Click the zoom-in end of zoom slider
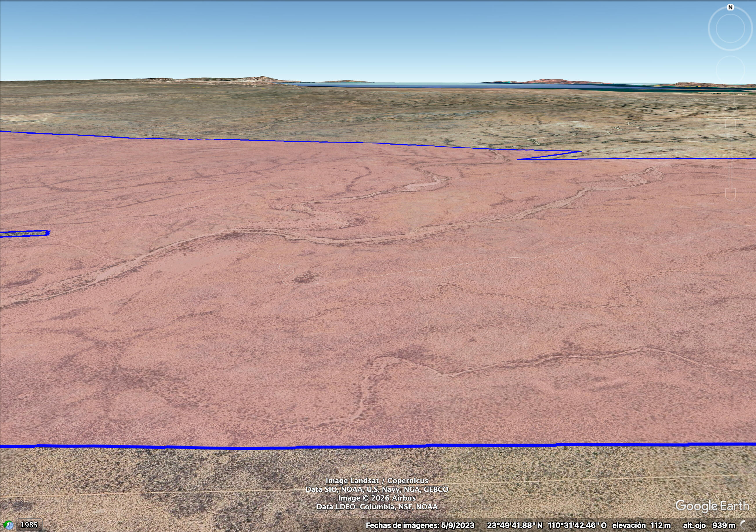The width and height of the screenshot is (756, 532). 730,101
